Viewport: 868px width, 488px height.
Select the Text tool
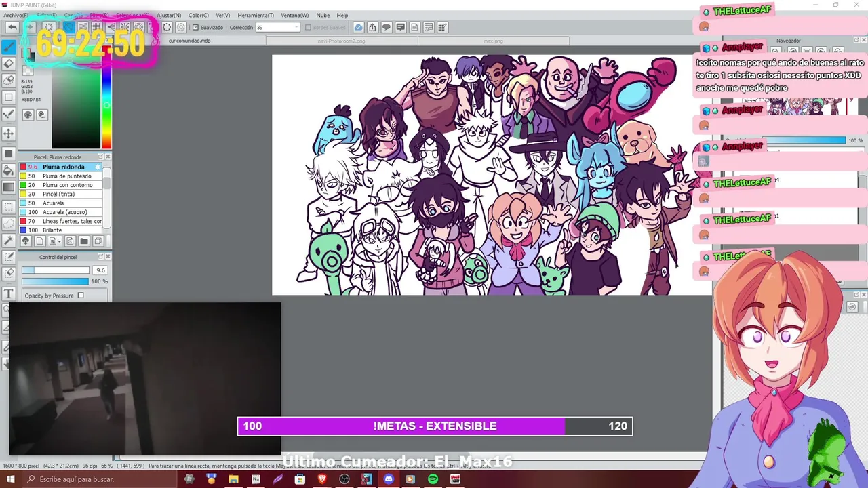(9, 293)
